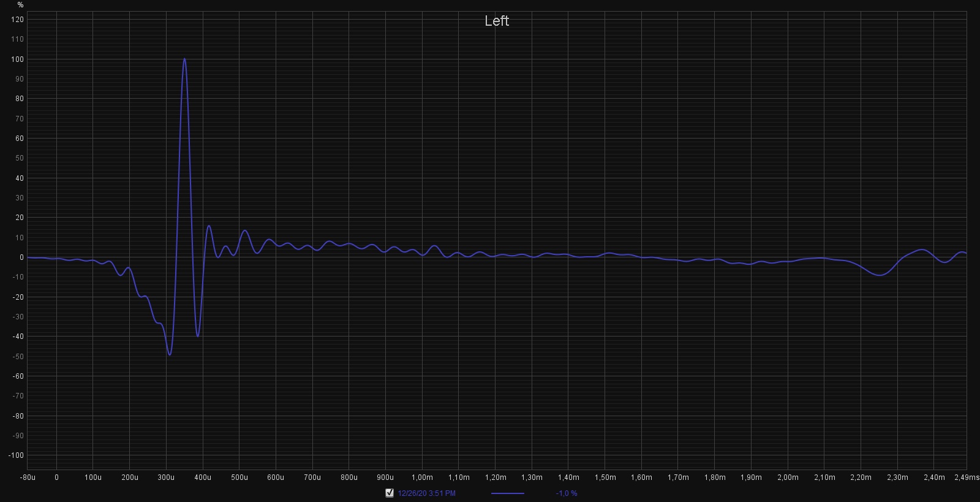Viewport: 980px width, 502px height.
Task: Click the -50% trough before the main peak
Action: click(170, 354)
